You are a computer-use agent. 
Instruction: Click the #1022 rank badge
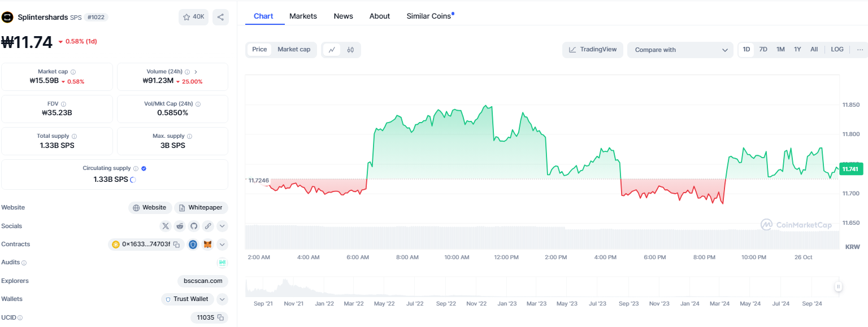coord(96,17)
